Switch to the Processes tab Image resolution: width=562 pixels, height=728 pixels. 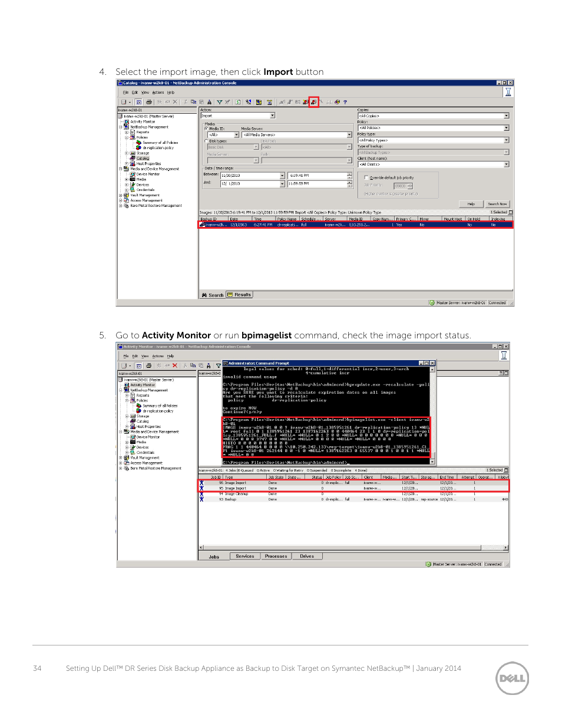pyautogui.click(x=276, y=556)
